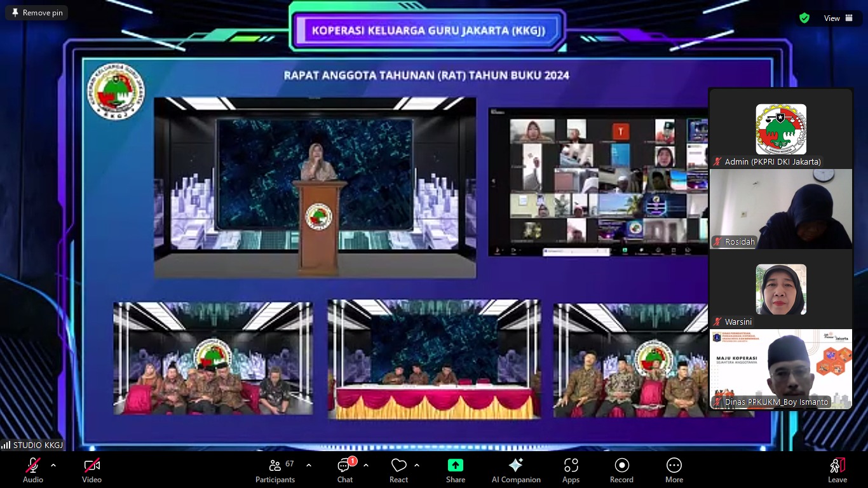Click Remove pin button
The image size is (868, 488).
[37, 13]
